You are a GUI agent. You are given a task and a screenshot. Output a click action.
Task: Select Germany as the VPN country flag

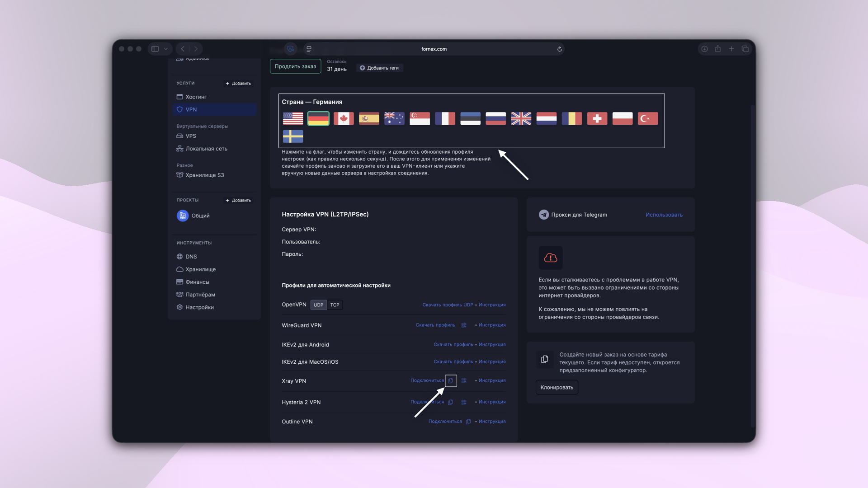tap(318, 118)
